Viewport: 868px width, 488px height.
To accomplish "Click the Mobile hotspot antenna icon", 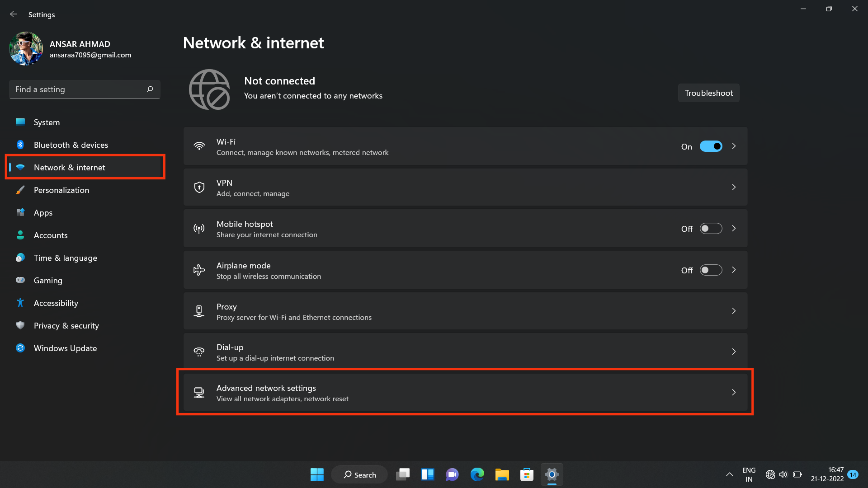I will (x=199, y=229).
